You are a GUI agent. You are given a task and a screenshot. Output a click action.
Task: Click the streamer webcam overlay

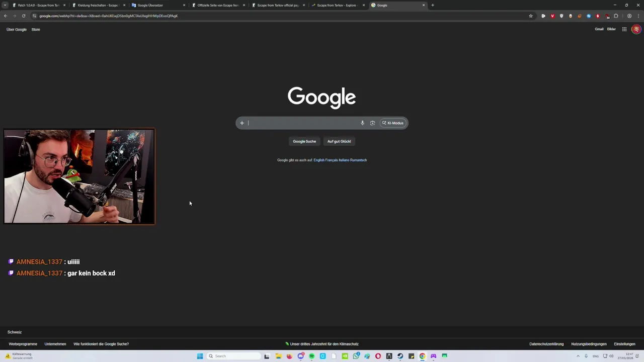click(79, 176)
